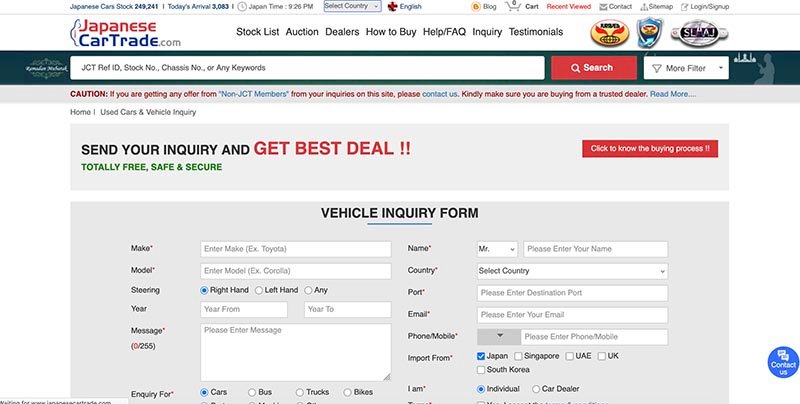Screen dimensions: 800x404
Task: Open the Stock List menu
Action: pos(257,32)
